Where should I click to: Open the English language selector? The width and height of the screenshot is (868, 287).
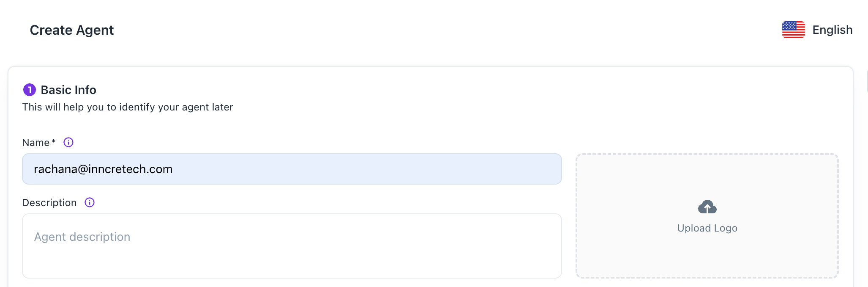832,30
